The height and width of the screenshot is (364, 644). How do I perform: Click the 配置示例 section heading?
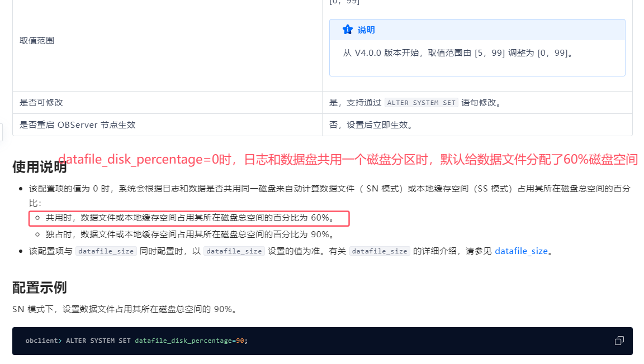pos(40,288)
